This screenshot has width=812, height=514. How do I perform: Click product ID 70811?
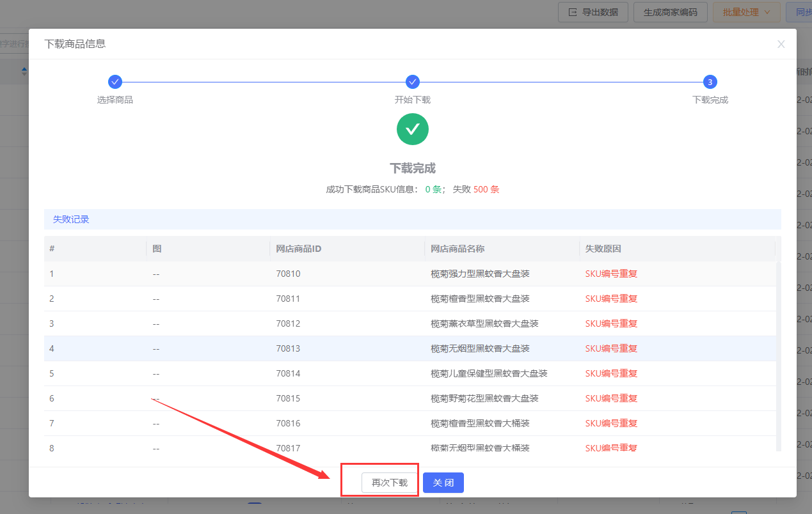[288, 299]
